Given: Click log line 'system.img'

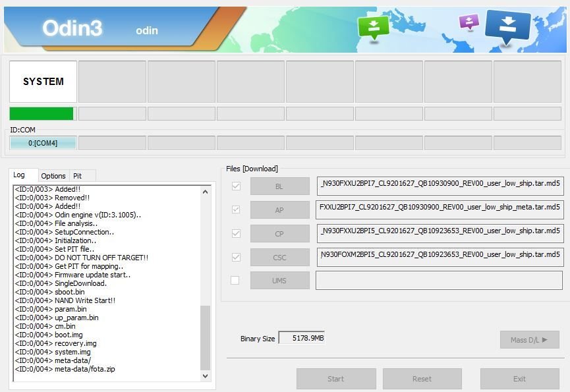Looking at the screenshot, I should [x=53, y=352].
